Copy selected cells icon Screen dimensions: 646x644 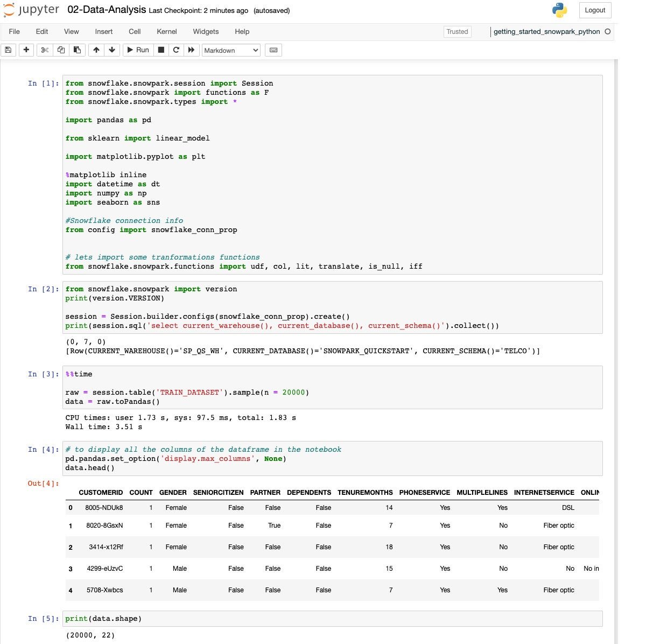tap(61, 50)
